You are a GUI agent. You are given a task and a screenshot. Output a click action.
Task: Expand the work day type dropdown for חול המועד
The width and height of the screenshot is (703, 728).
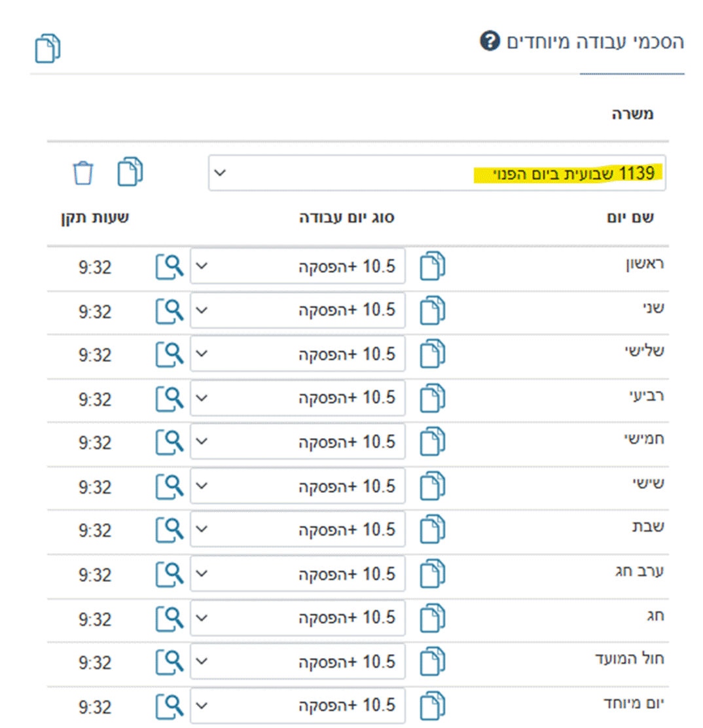point(298,662)
